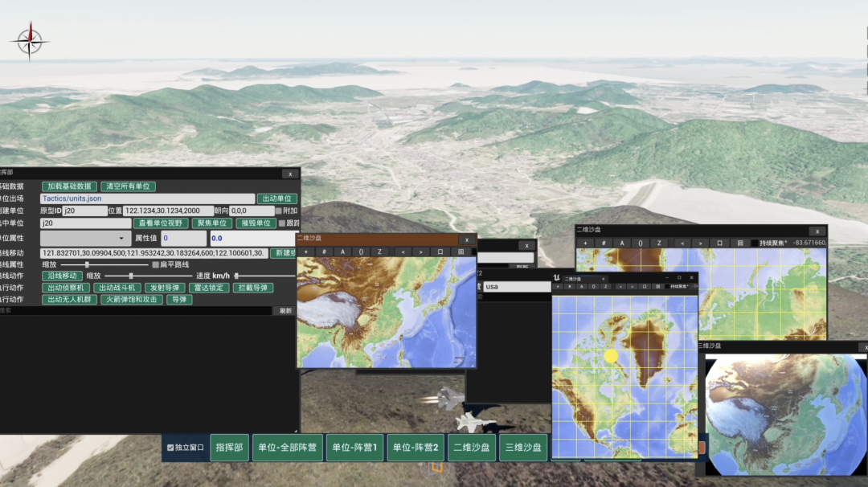Enable the 跟踪 checkbox beside 摧毁单位
868x487 pixels.
click(x=282, y=223)
